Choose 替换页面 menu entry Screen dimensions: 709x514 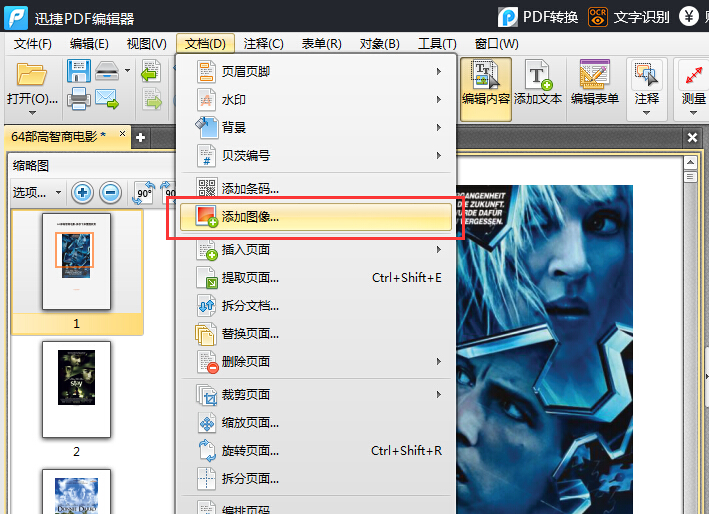(x=316, y=334)
